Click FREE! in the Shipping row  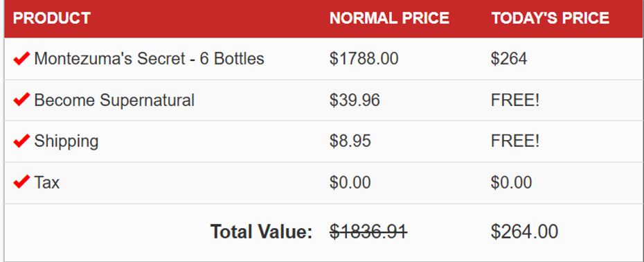tap(515, 141)
